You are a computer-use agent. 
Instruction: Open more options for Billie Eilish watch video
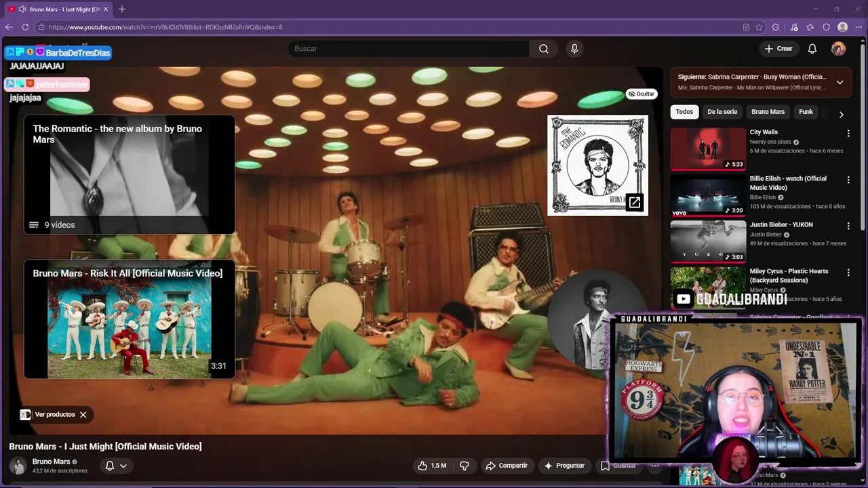coord(848,180)
